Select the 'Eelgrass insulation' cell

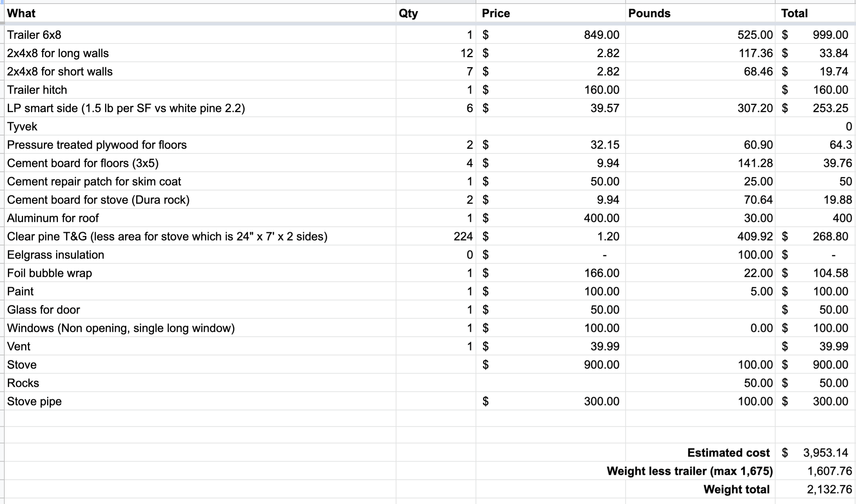[x=200, y=255]
